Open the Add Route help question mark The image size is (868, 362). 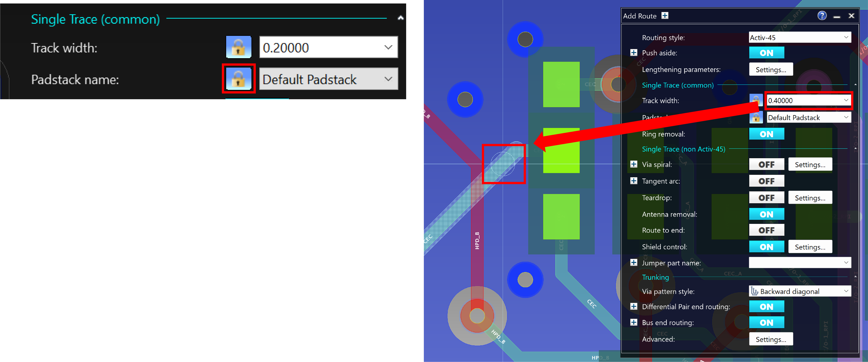822,16
